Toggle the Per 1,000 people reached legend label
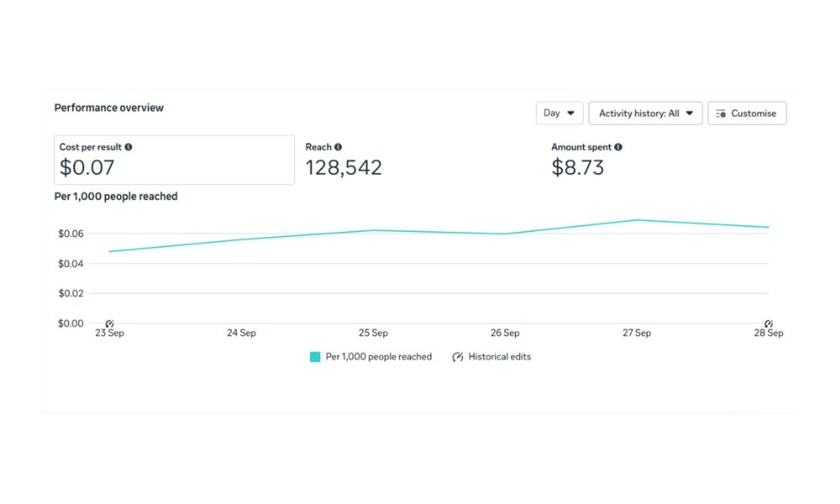The width and height of the screenshot is (840, 504). pos(378,357)
